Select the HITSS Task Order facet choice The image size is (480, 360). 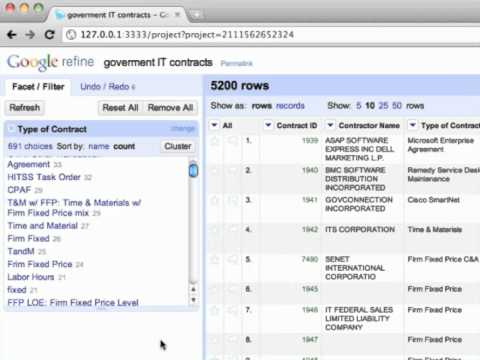pyautogui.click(x=44, y=177)
